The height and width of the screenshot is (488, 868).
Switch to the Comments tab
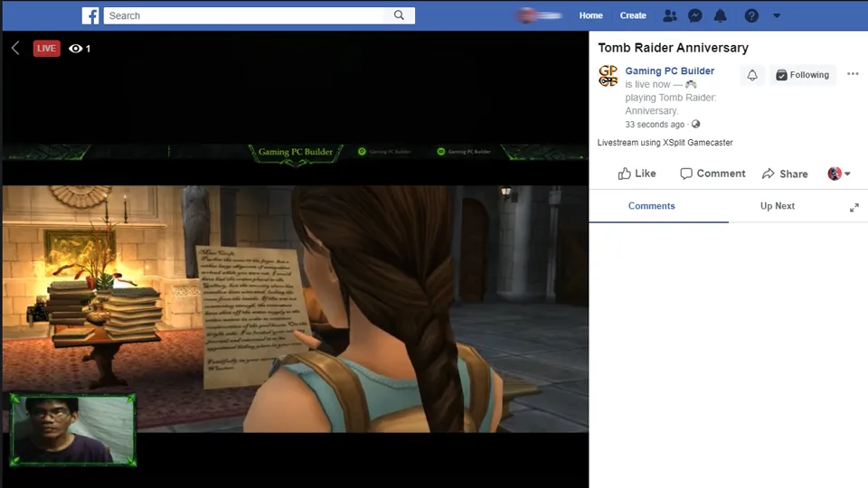coord(652,206)
